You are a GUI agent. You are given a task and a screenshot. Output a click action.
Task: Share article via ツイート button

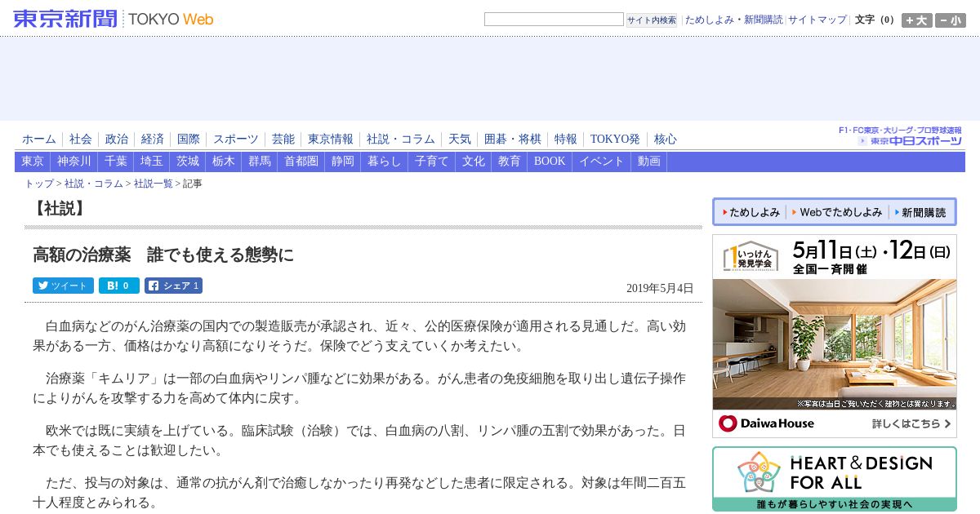(63, 286)
